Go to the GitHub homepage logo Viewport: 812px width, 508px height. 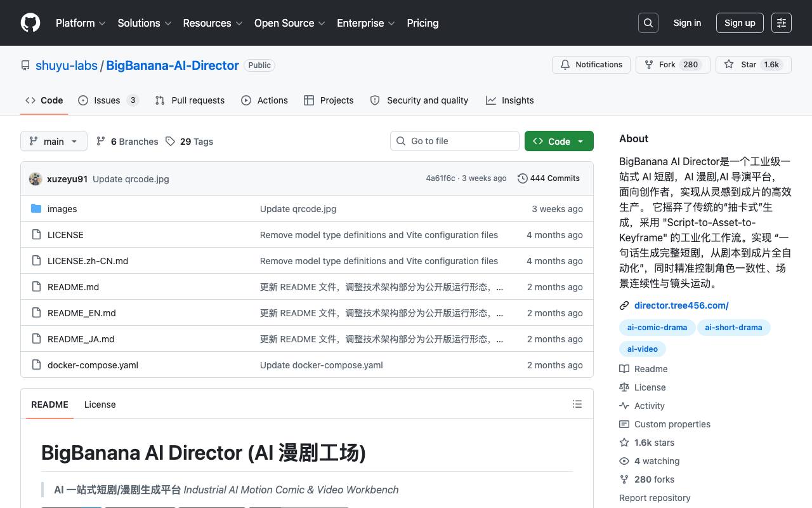coord(30,23)
